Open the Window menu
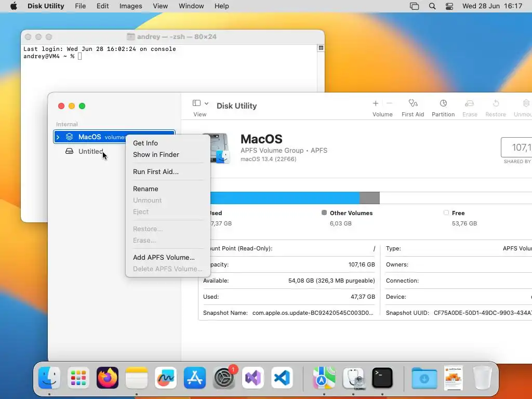Screen dimensions: 532x399 [x=191, y=6]
